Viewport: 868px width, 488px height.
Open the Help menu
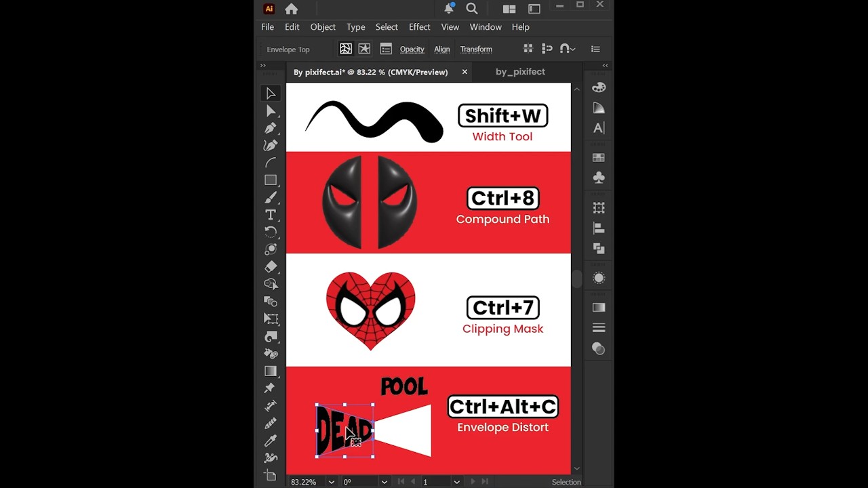521,27
